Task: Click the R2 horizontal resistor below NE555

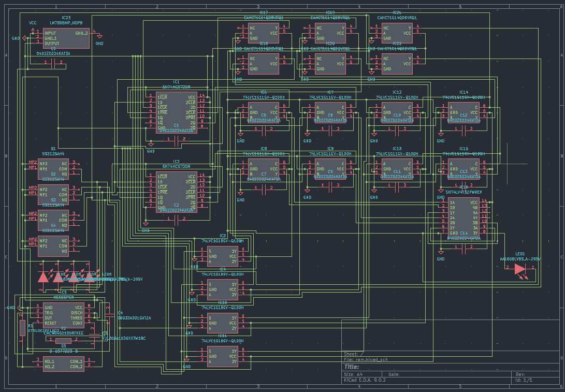Action: click(x=64, y=340)
